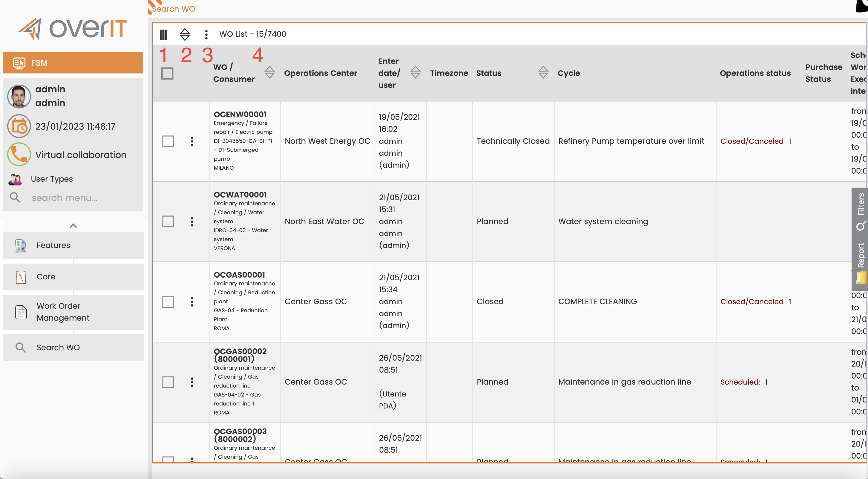
Task: Click the admin user avatar photo
Action: [19, 97]
